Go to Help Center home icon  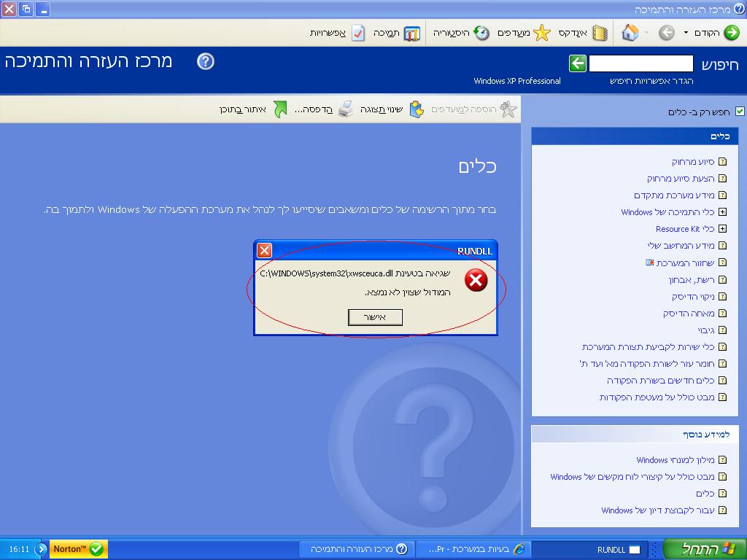point(630,32)
